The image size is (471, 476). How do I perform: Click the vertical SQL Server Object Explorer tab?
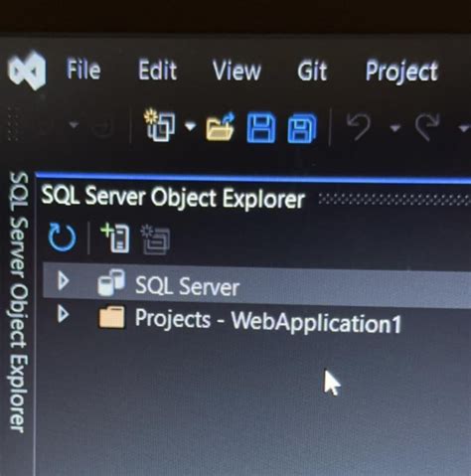pyautogui.click(x=18, y=301)
